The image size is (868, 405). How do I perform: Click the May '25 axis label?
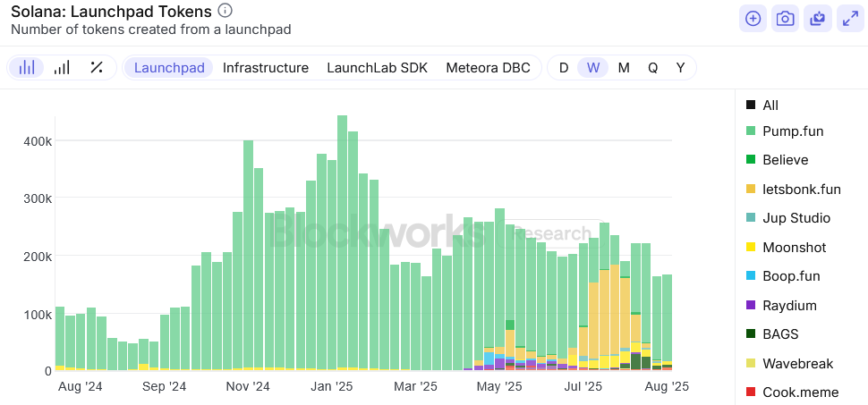click(x=501, y=386)
